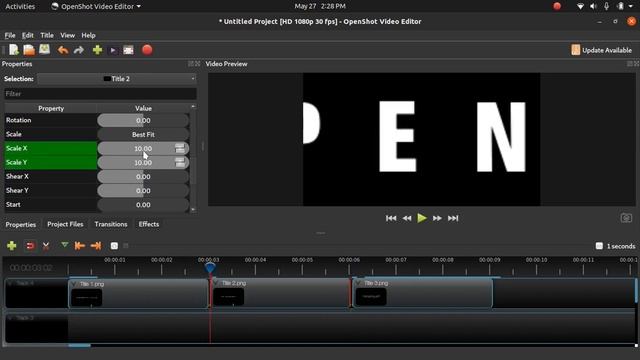This screenshot has width=640, height=360.
Task: Select the Title 1.png clip
Action: click(x=138, y=293)
